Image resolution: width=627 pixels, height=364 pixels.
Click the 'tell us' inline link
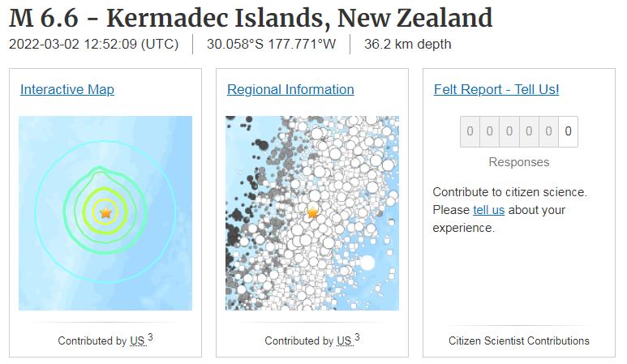coord(488,210)
